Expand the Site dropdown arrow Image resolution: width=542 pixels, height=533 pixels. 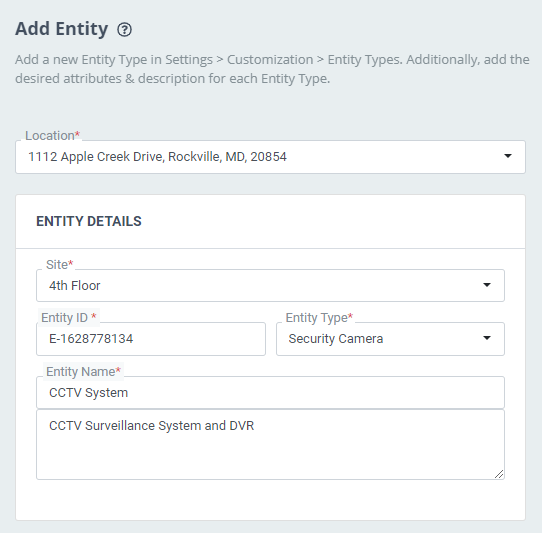click(x=487, y=285)
